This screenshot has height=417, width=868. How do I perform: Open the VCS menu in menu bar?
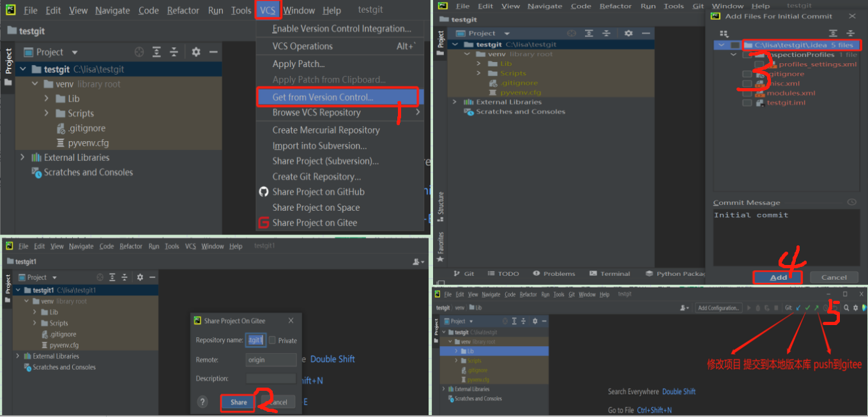pos(268,10)
